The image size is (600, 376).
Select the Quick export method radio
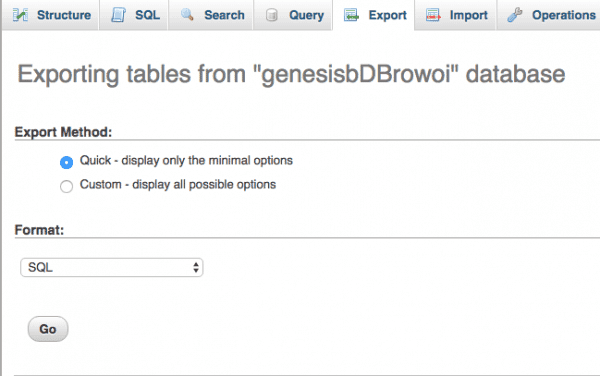click(67, 162)
